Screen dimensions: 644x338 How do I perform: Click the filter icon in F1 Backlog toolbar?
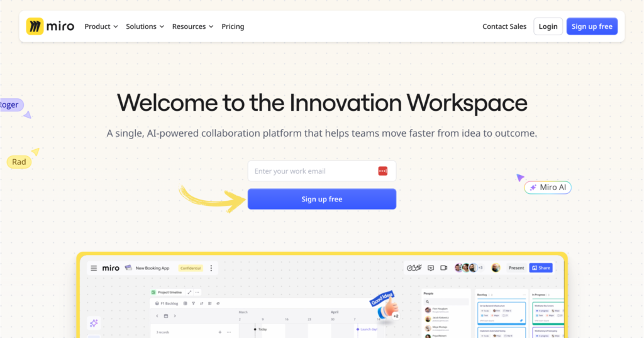click(x=194, y=303)
